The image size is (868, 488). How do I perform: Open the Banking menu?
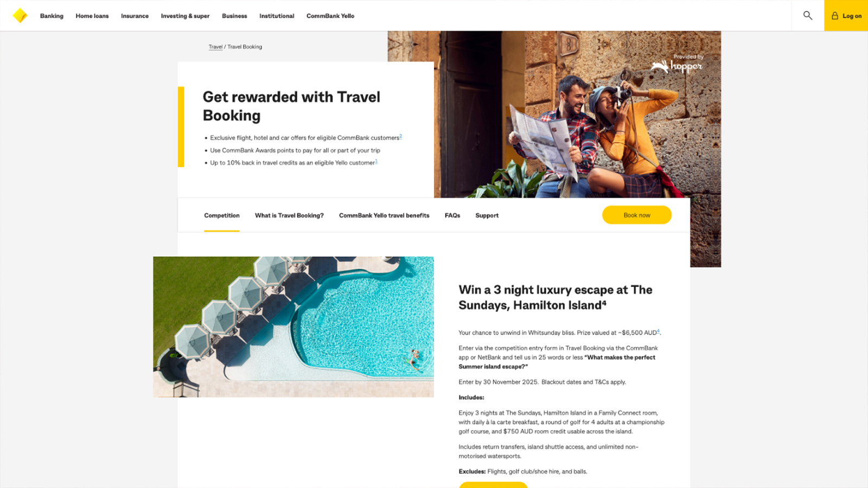pos(52,16)
